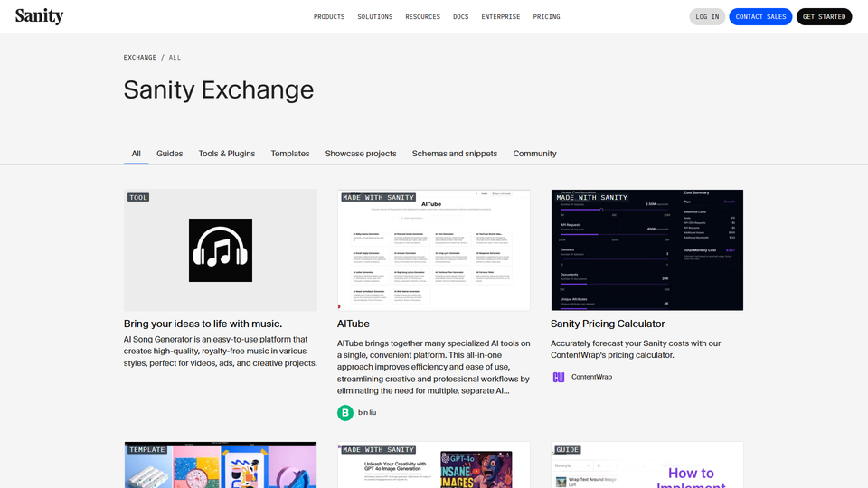Click the Sanity Exchange heading
868x488 pixels.
coord(219,89)
